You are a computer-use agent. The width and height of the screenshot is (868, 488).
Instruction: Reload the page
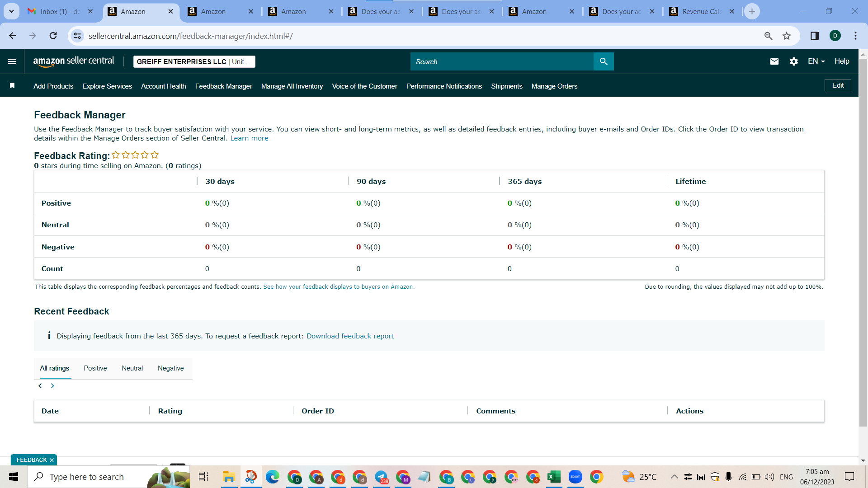tap(53, 36)
